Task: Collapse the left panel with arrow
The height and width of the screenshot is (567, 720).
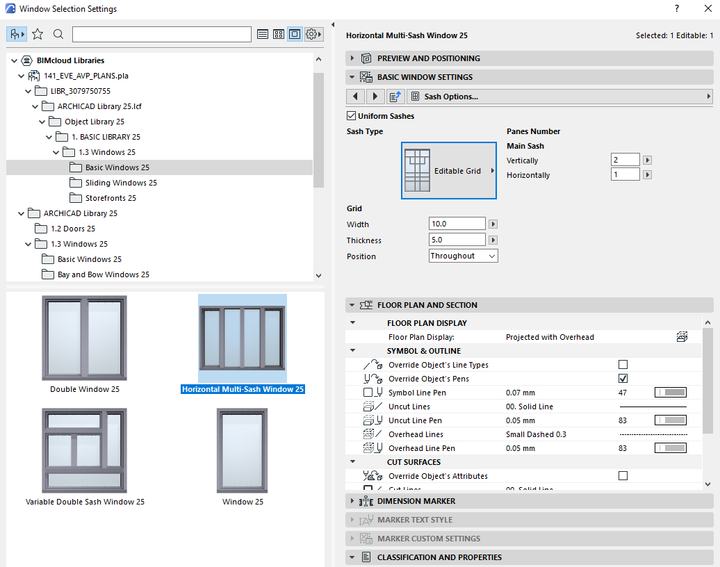Action: pyautogui.click(x=333, y=25)
